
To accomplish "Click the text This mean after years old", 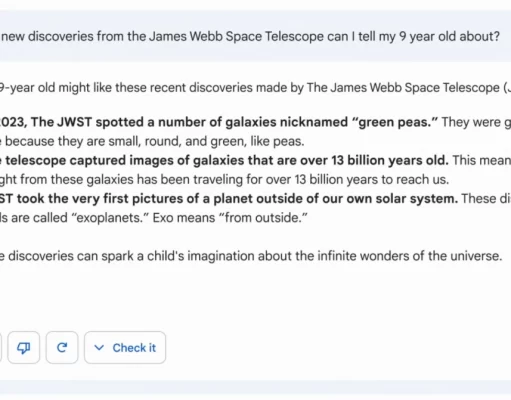I will pyautogui.click(x=481, y=160).
